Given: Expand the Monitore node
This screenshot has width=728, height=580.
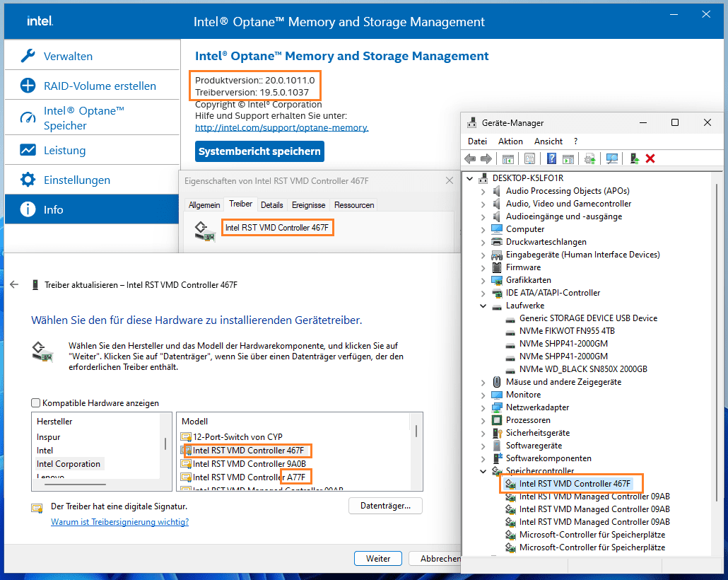Looking at the screenshot, I should 483,395.
